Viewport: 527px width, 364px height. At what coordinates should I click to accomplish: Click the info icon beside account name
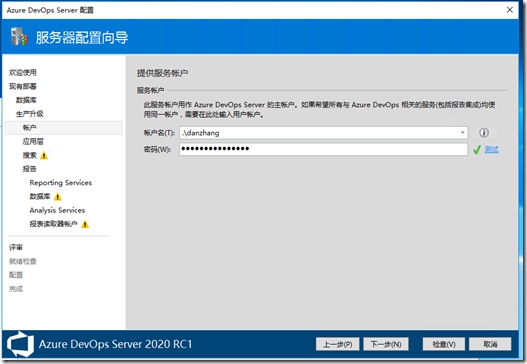tap(484, 133)
